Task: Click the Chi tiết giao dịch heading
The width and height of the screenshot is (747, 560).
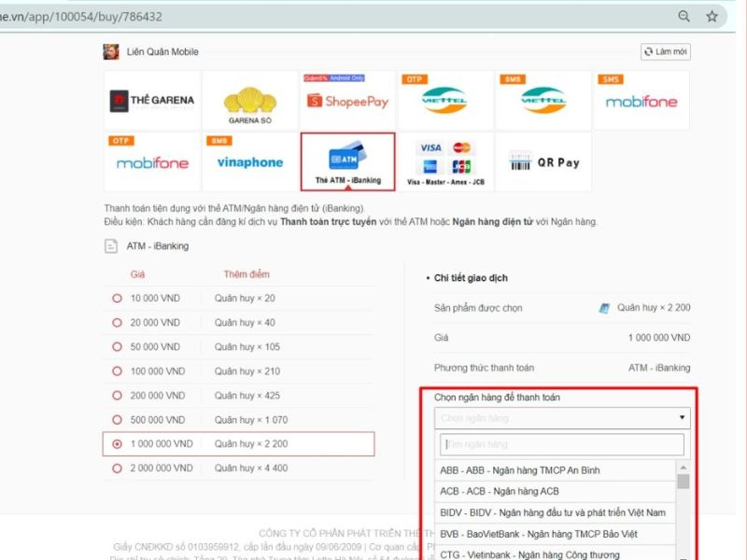Action: pyautogui.click(x=471, y=278)
